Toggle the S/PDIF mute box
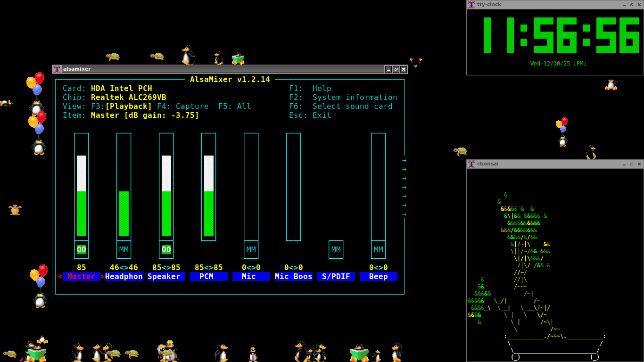 (336, 249)
